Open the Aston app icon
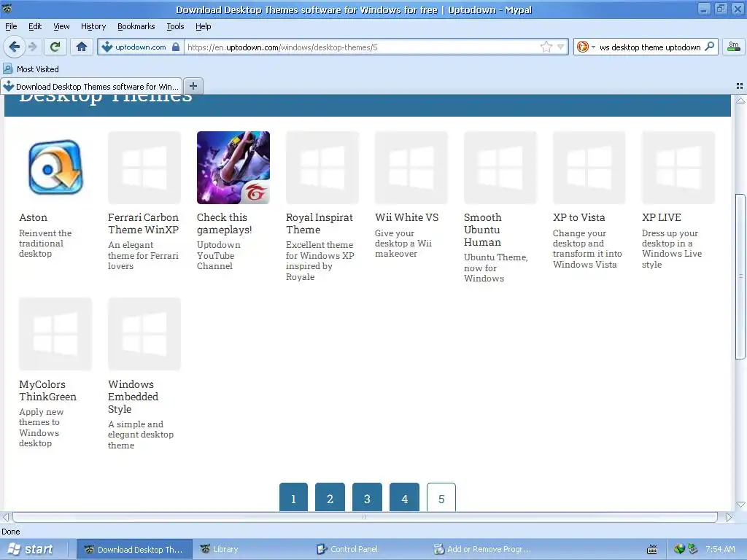The width and height of the screenshot is (747, 560). (x=55, y=168)
